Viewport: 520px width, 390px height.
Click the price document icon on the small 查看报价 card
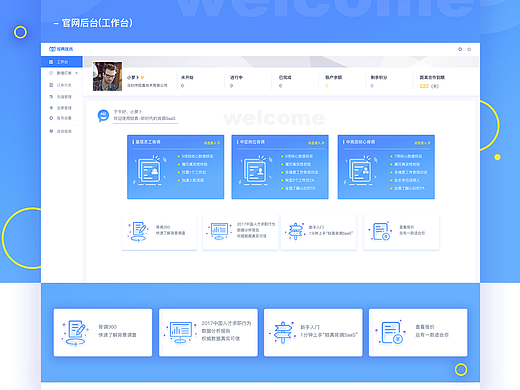(x=381, y=231)
